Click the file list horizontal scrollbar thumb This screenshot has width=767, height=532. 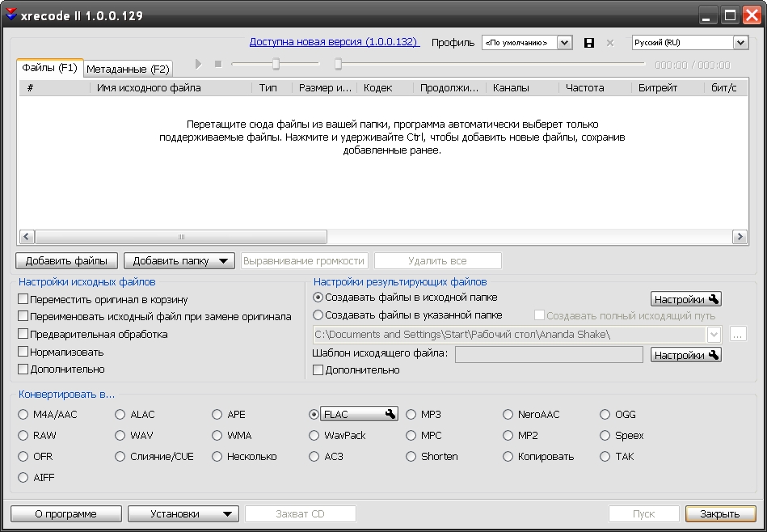(181, 237)
